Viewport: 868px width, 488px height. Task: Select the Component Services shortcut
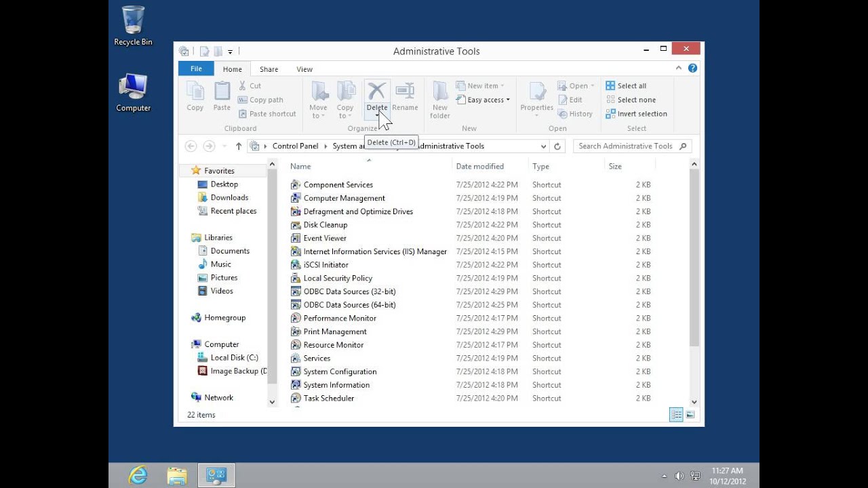point(338,184)
